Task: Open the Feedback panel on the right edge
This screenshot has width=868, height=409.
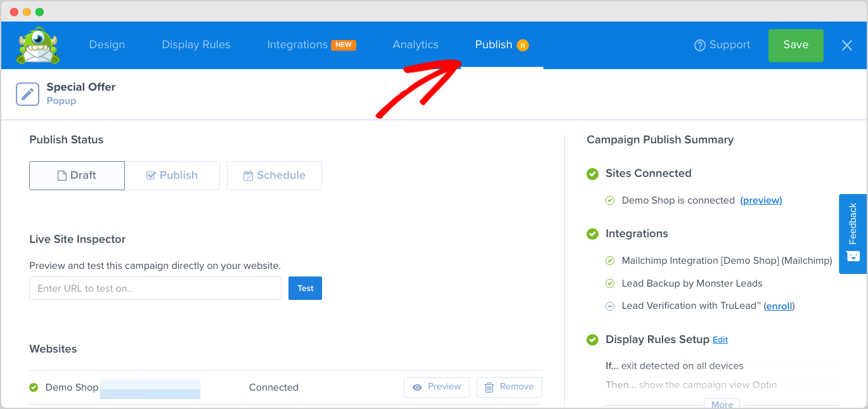Action: (x=853, y=234)
